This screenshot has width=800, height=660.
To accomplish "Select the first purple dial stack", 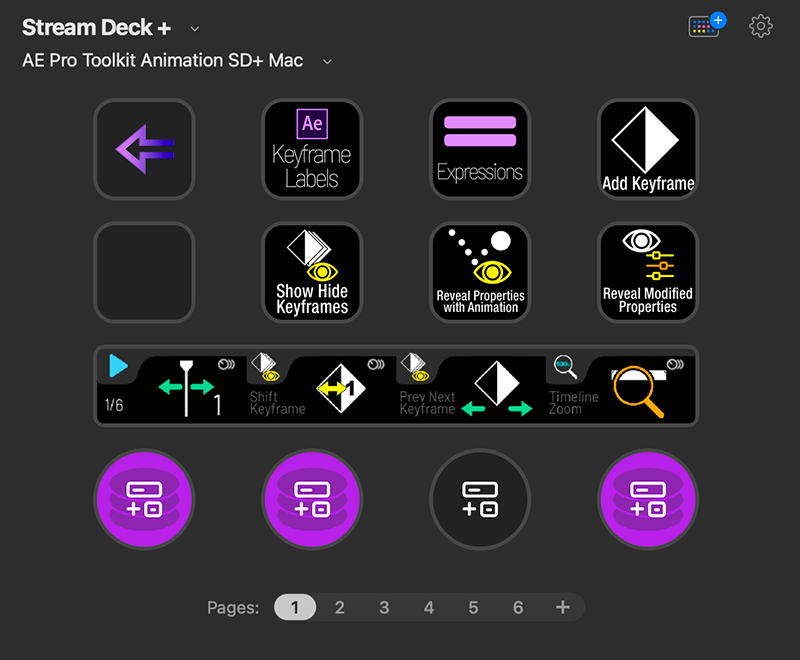I will [144, 499].
